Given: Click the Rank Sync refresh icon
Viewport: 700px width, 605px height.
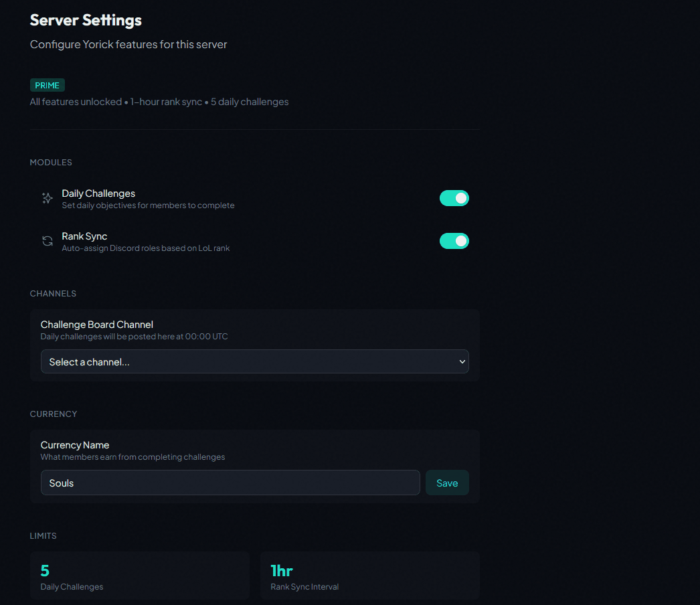Looking at the screenshot, I should [x=47, y=240].
